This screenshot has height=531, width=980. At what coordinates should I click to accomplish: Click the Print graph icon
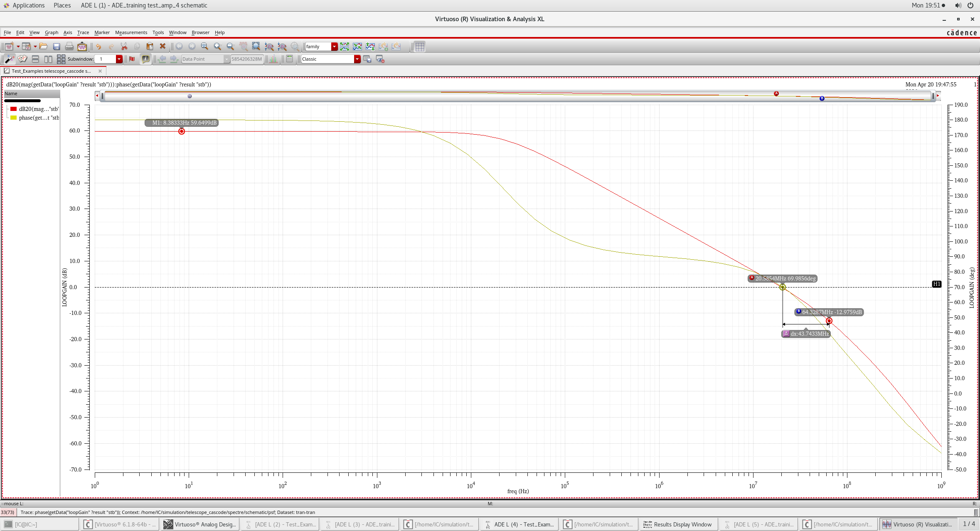pyautogui.click(x=69, y=47)
